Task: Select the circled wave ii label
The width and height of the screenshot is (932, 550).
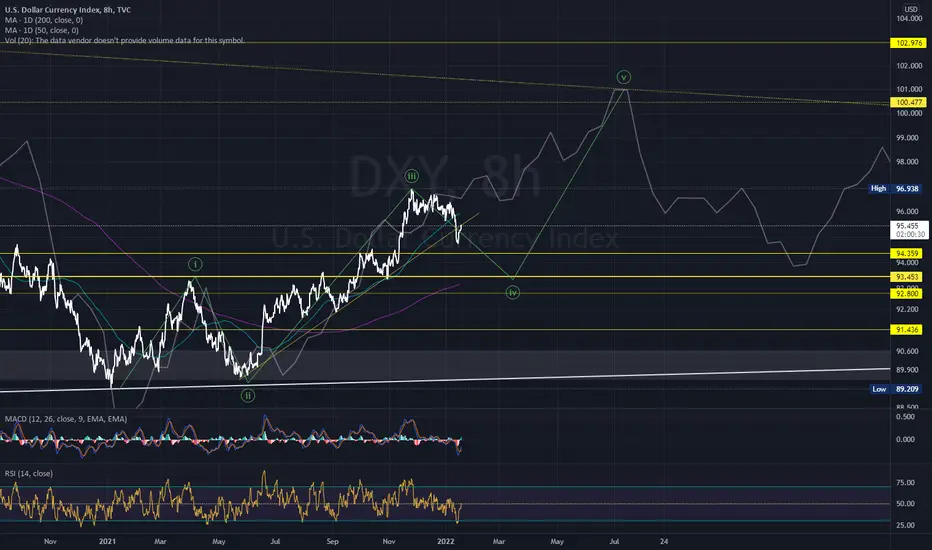Action: [x=248, y=395]
